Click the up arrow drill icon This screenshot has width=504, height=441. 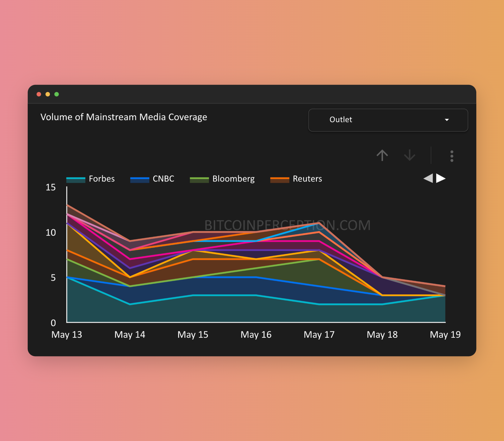pyautogui.click(x=382, y=155)
